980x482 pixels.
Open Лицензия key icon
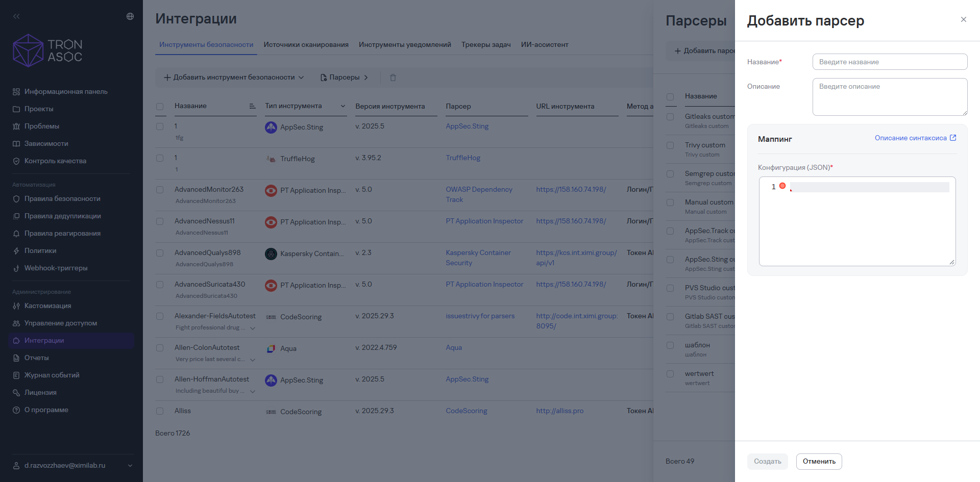point(16,393)
